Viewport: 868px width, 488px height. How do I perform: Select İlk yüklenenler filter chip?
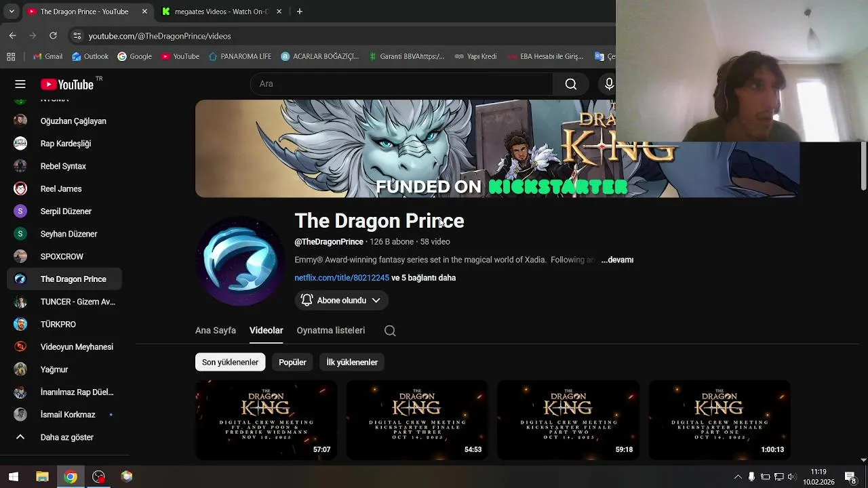[352, 362]
